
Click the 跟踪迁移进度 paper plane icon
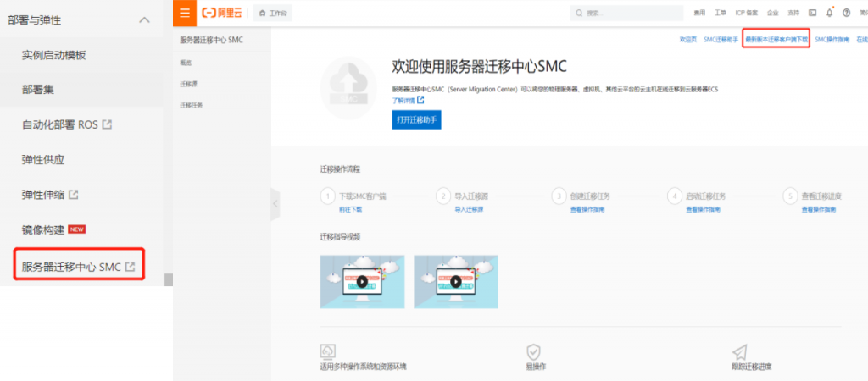click(x=739, y=351)
